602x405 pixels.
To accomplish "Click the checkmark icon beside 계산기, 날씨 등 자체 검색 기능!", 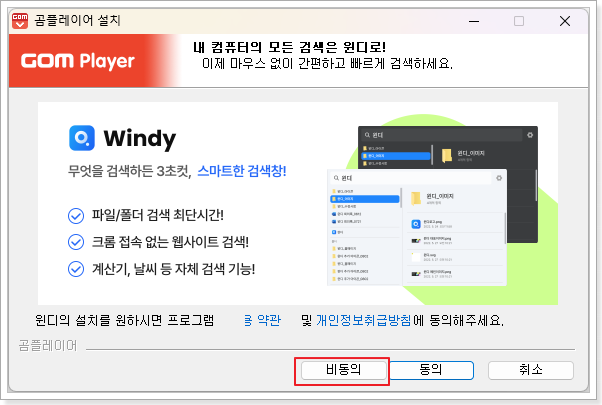I will 76,269.
